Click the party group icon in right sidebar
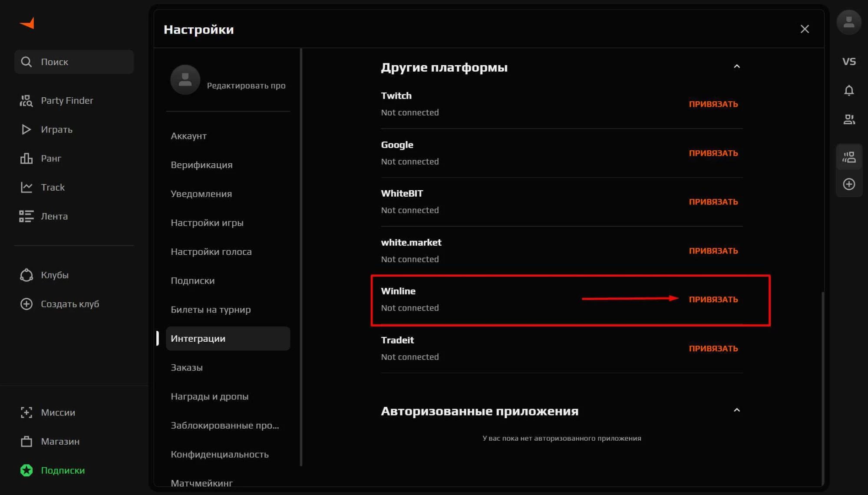The image size is (868, 495). [x=849, y=157]
